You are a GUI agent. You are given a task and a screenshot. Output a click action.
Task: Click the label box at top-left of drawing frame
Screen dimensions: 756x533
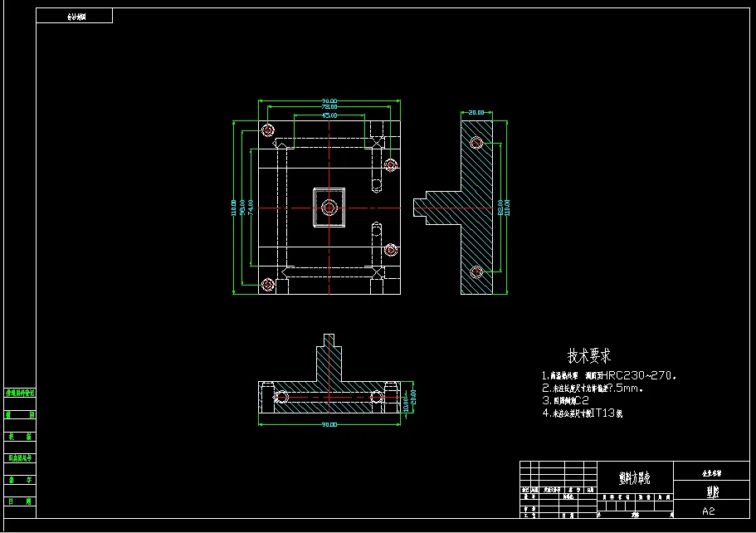(74, 16)
